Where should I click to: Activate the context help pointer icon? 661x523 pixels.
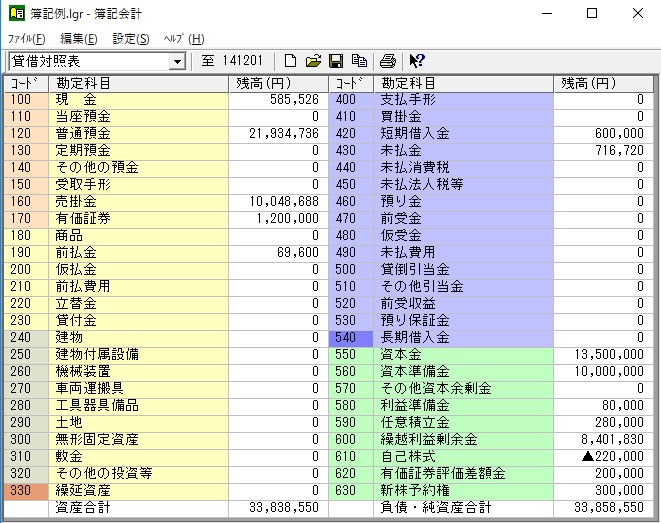click(417, 61)
